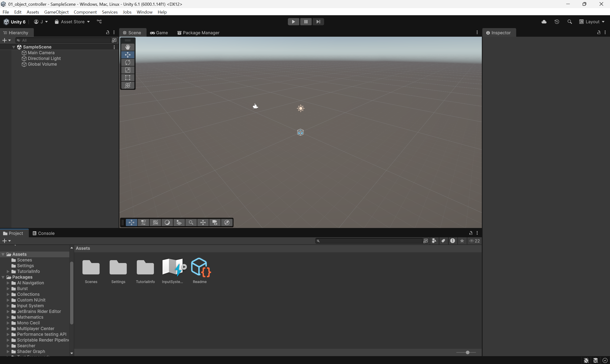
Task: Select the Rotate tool
Action: [127, 62]
